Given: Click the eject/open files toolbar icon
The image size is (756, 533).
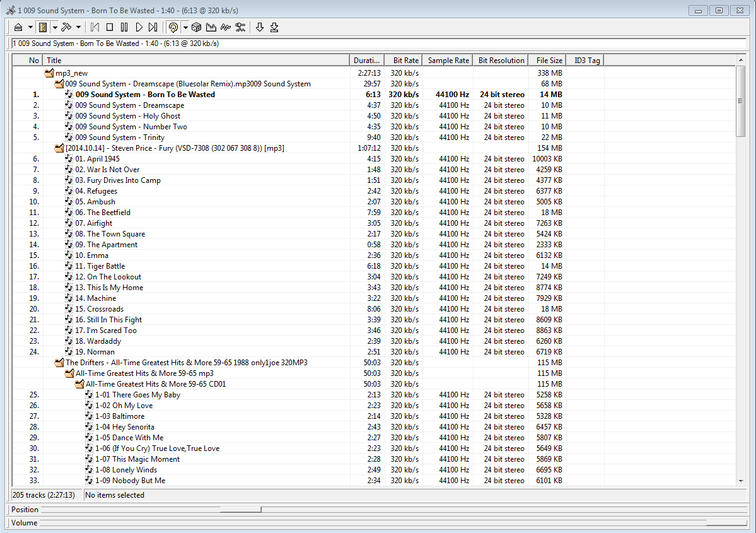Looking at the screenshot, I should pyautogui.click(x=18, y=27).
